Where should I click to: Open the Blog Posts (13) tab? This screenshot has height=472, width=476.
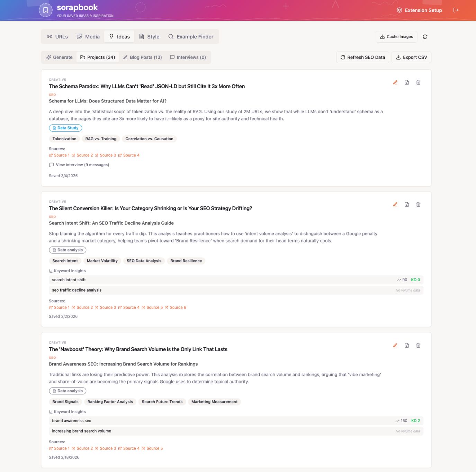[x=142, y=57]
